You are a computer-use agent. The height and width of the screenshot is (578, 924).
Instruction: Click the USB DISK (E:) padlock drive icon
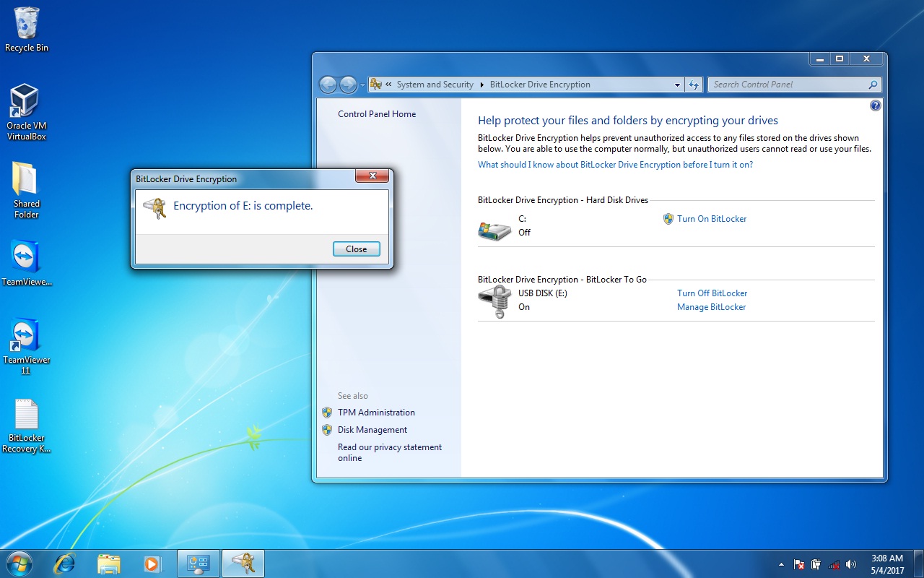[494, 302]
